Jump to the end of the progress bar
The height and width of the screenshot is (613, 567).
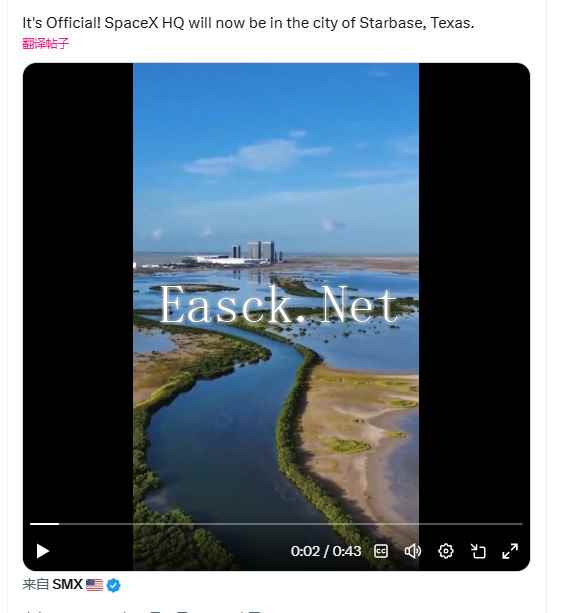[521, 523]
